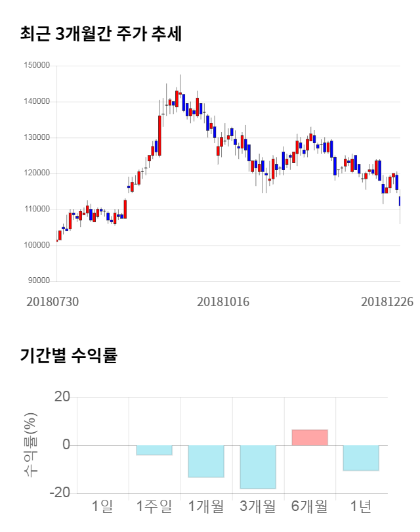Select the 20181016 date label

pyautogui.click(x=224, y=301)
